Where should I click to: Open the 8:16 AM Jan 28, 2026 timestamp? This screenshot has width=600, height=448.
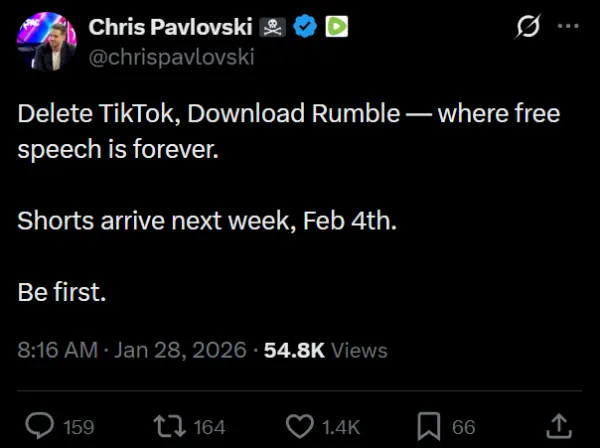point(133,351)
